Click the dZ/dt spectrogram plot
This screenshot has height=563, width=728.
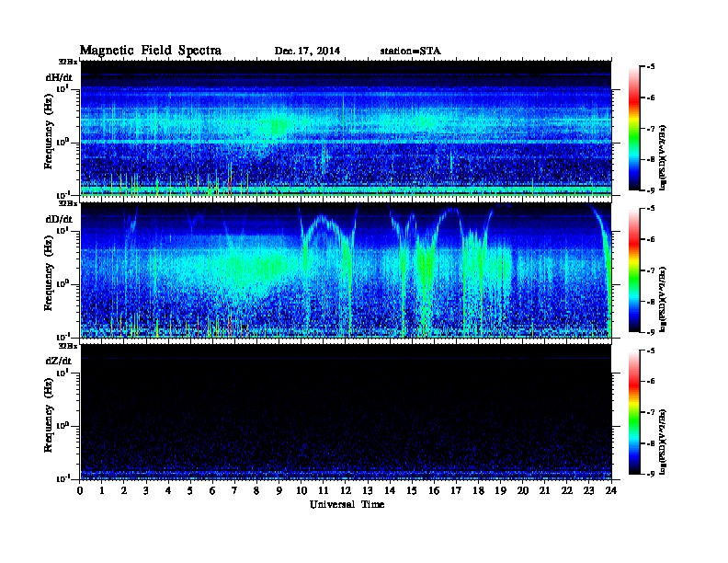[x=346, y=412]
